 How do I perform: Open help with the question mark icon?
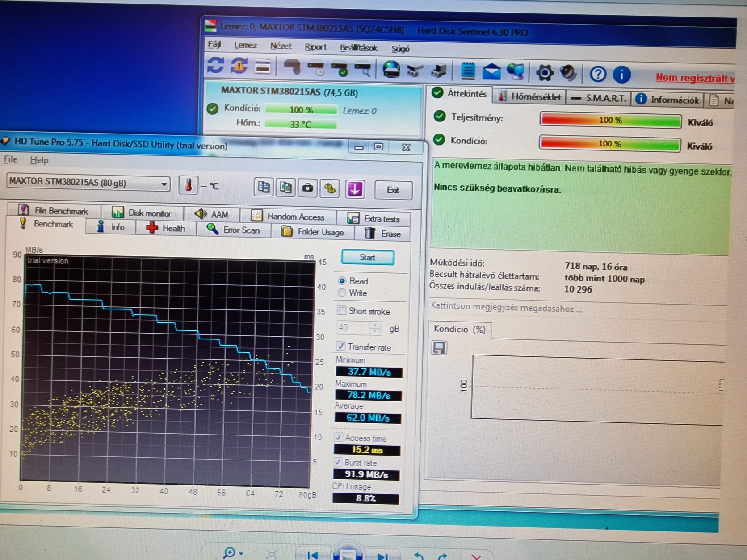tap(598, 74)
